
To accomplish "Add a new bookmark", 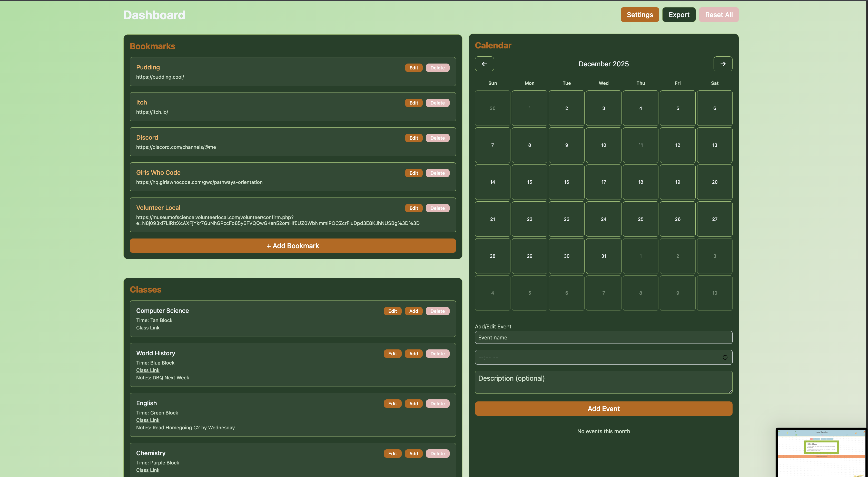I will pos(292,245).
